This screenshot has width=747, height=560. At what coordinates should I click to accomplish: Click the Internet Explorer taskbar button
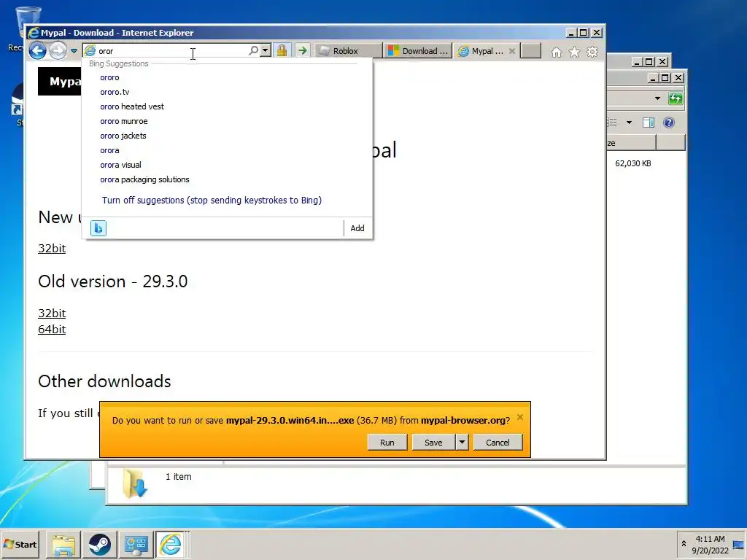point(171,544)
